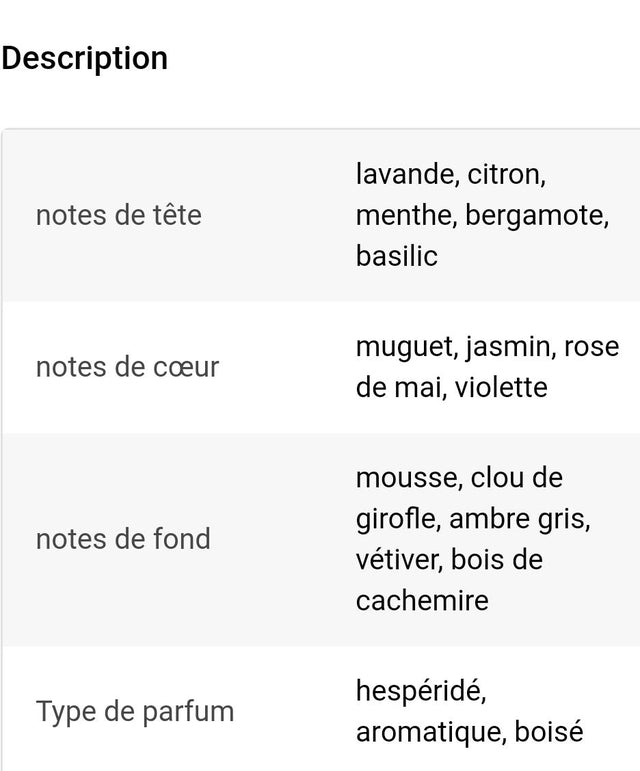Select the 'notes de tête' row label
Image resolution: width=640 pixels, height=771 pixels.
[118, 214]
